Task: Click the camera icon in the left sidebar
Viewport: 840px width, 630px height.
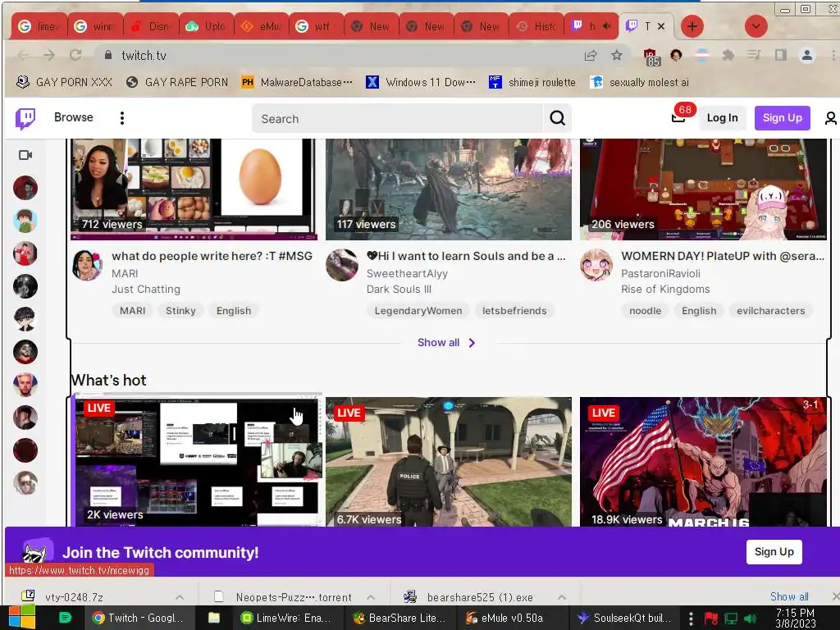Action: coord(25,155)
